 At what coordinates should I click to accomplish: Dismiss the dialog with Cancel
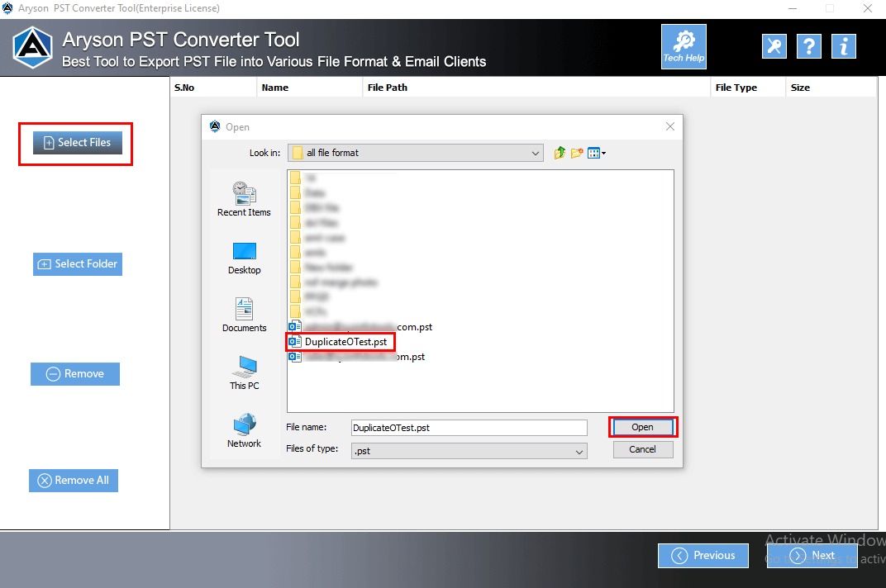[x=643, y=448]
